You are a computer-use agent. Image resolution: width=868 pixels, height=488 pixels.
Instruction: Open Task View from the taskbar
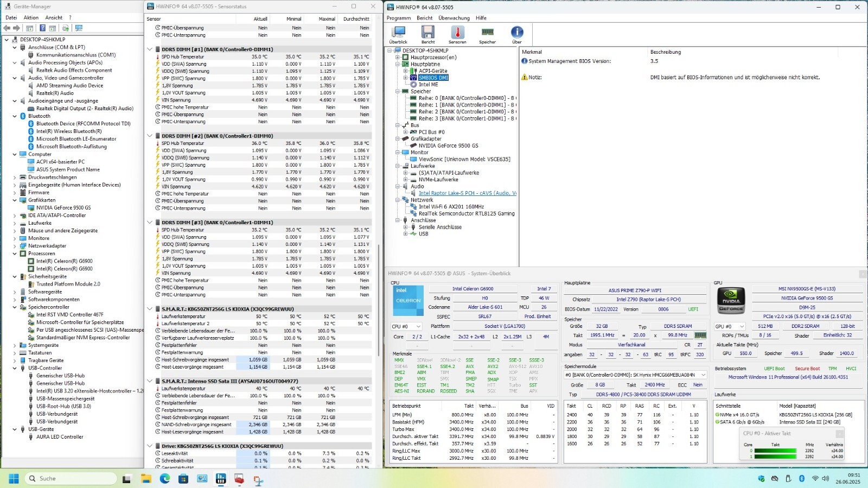[126, 478]
